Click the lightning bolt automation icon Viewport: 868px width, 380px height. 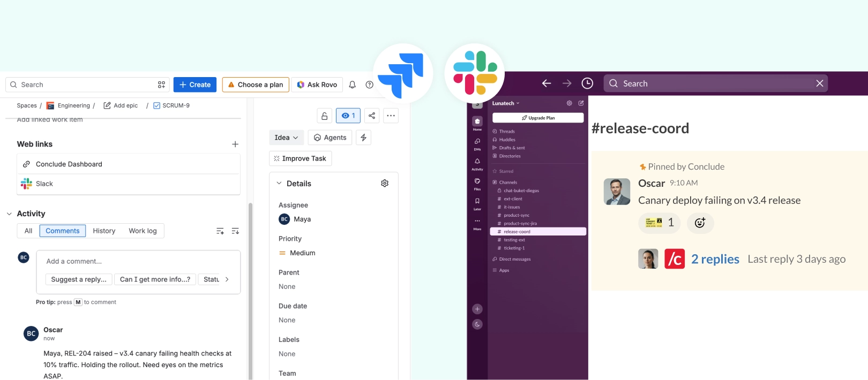click(363, 138)
